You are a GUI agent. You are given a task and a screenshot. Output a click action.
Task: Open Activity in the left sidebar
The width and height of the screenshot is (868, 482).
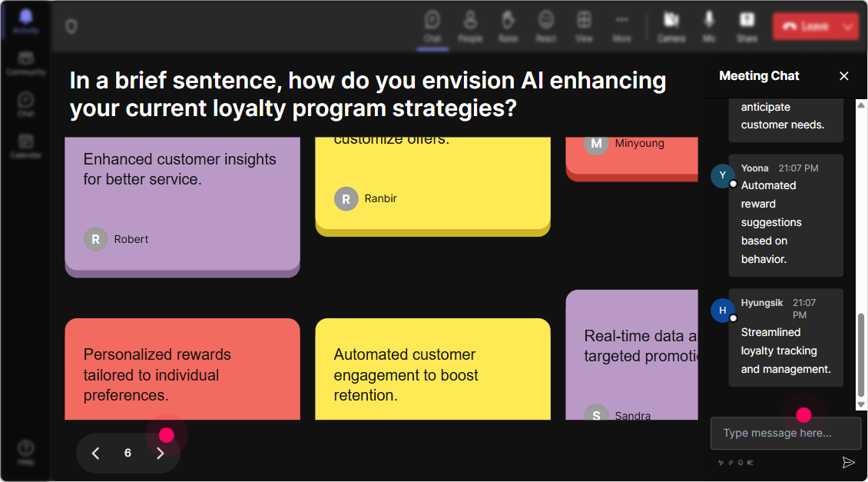[x=25, y=22]
